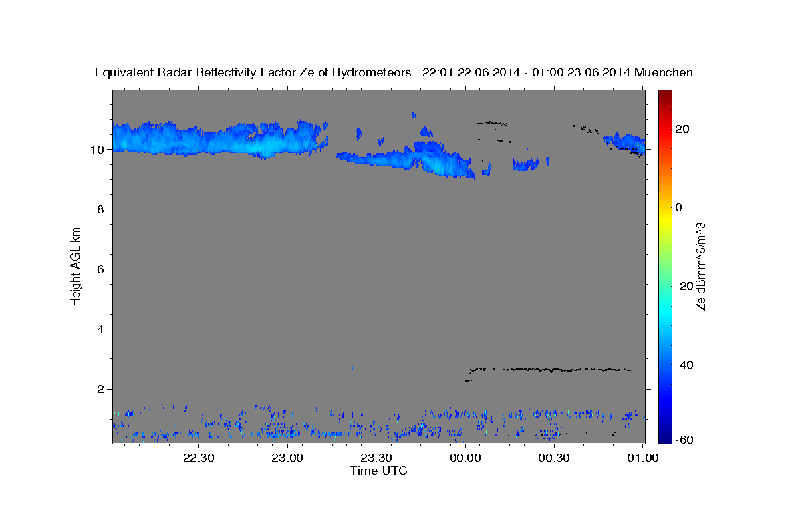Click the 01:00 time tick label

tap(643, 458)
